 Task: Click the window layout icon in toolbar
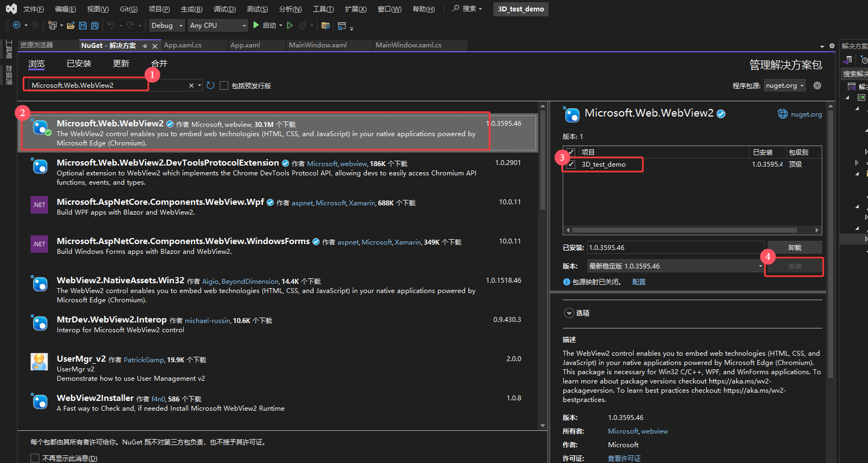342,26
